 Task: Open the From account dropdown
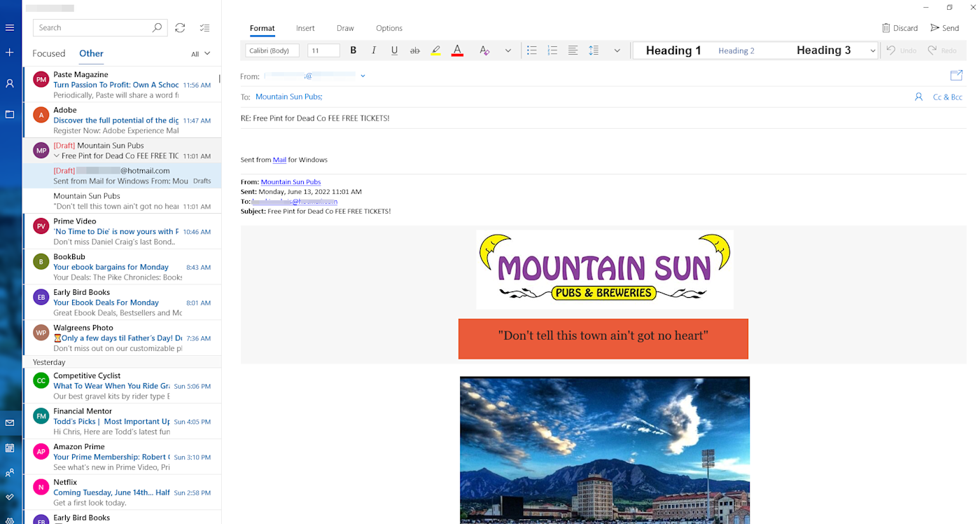(x=363, y=76)
